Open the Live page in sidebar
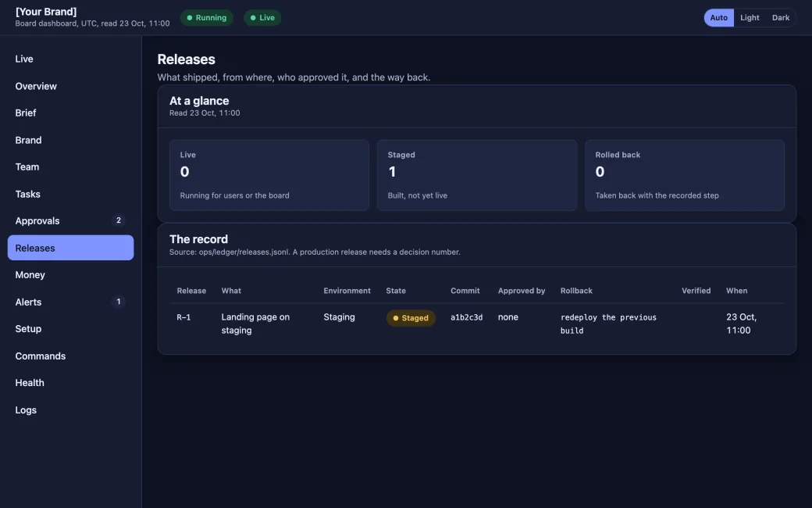The image size is (812, 508). pos(70,59)
